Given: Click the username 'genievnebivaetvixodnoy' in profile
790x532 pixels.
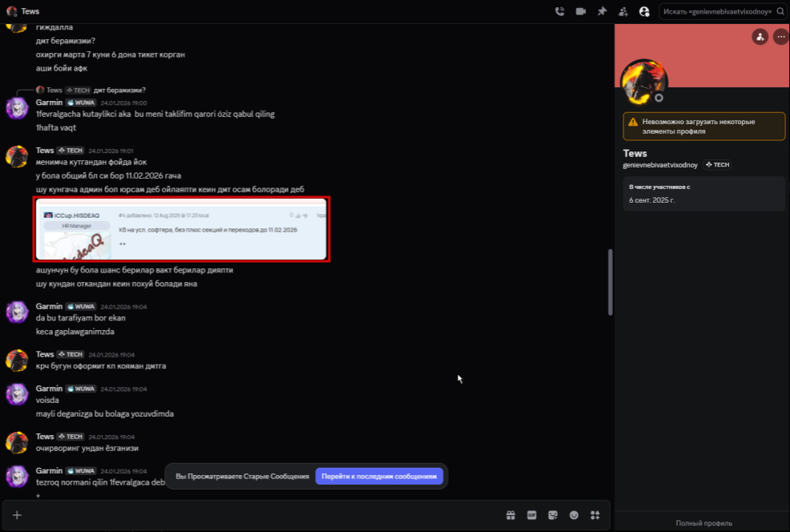Looking at the screenshot, I should (660, 165).
